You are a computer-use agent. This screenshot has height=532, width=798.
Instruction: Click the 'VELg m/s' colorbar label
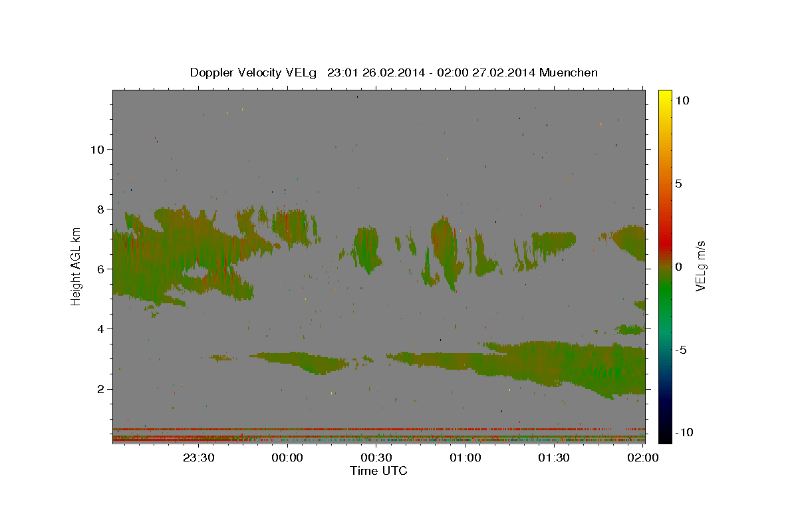[x=700, y=266]
